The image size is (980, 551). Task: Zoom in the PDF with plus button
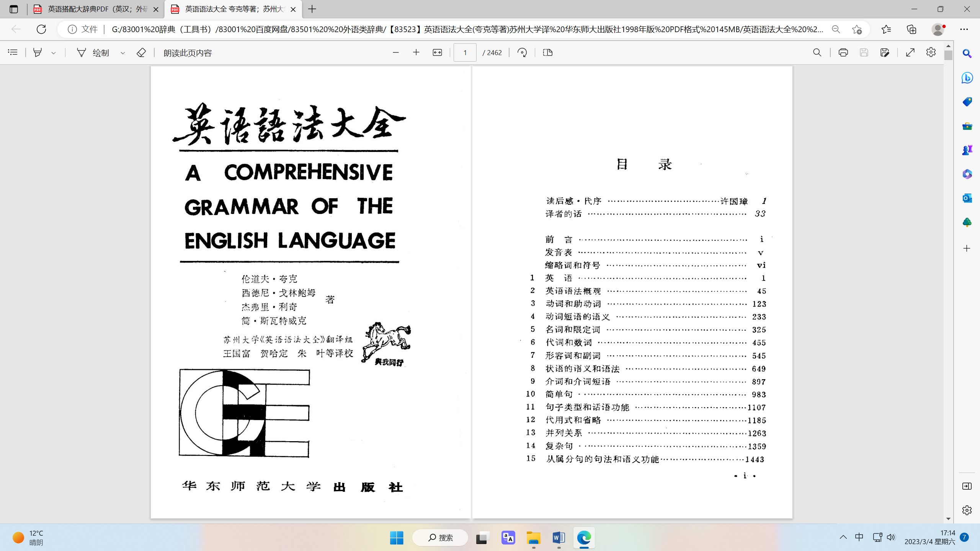pos(416,52)
